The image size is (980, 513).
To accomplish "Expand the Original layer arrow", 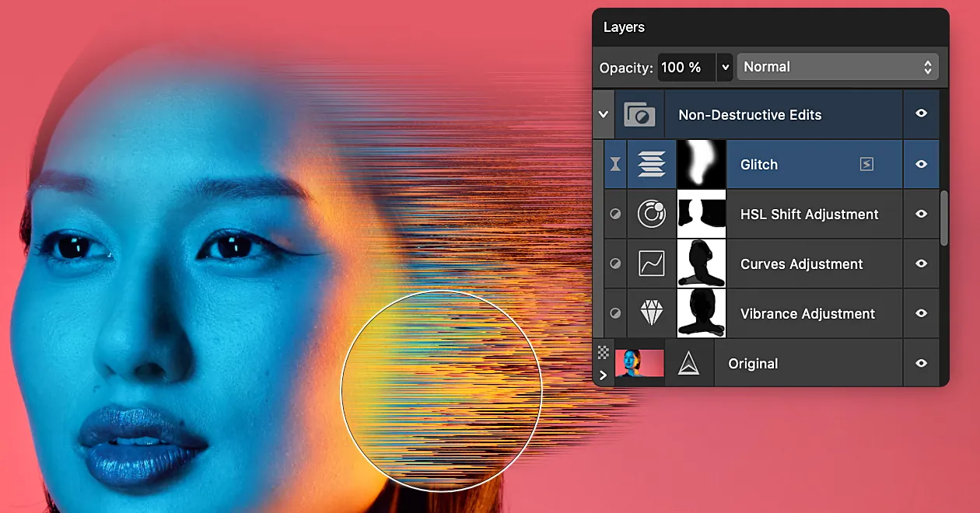I will pyautogui.click(x=603, y=375).
